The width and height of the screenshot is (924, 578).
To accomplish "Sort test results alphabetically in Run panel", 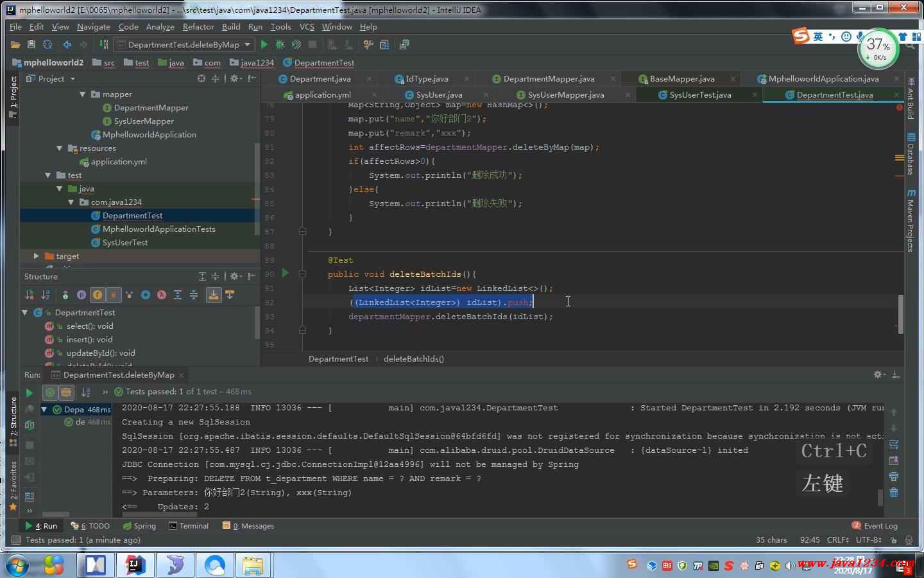I will pyautogui.click(x=86, y=392).
